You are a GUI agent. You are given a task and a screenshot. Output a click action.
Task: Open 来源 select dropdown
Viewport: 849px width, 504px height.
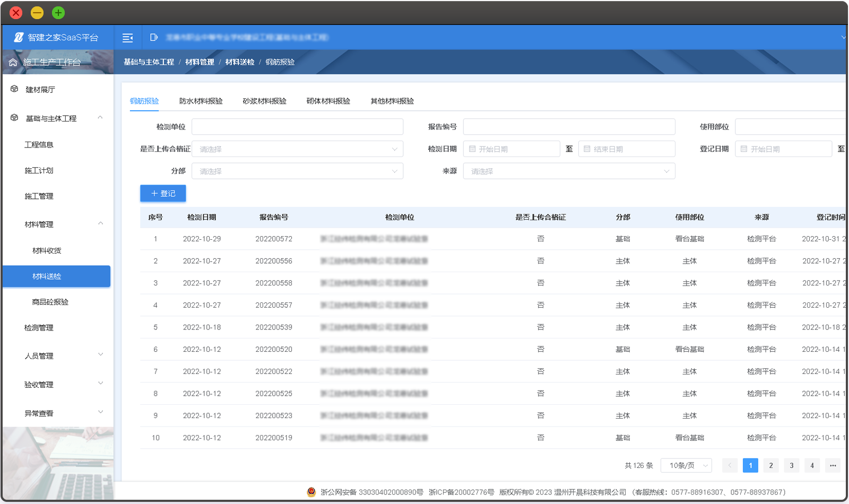tap(569, 171)
